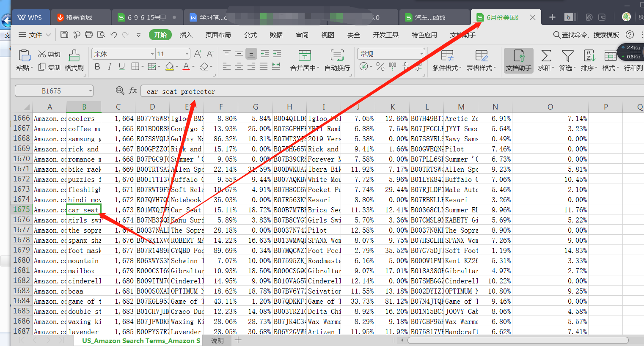Apply percent style with the % icon

point(380,66)
